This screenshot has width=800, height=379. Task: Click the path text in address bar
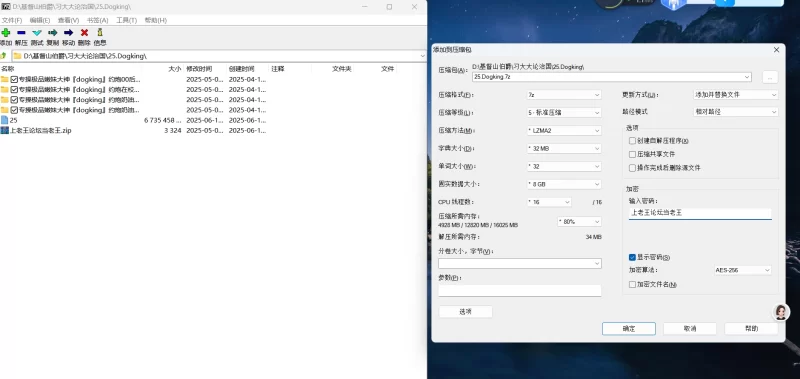[85, 56]
